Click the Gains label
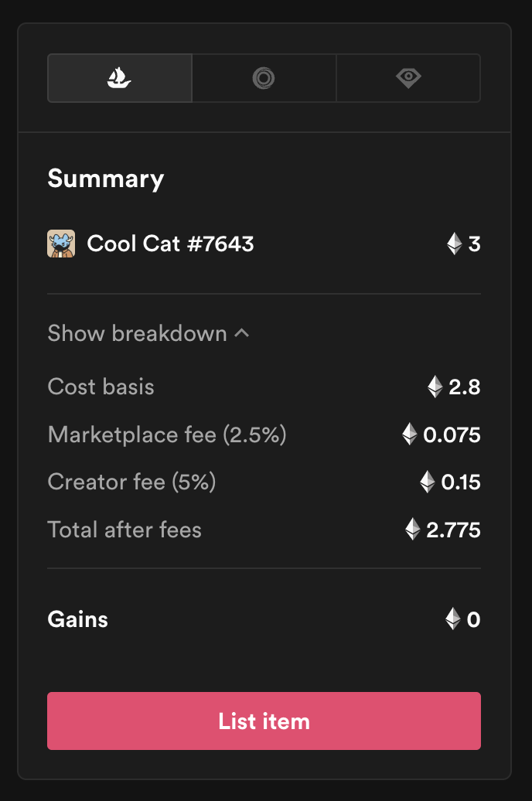Screen dimensions: 532x801 [77, 619]
